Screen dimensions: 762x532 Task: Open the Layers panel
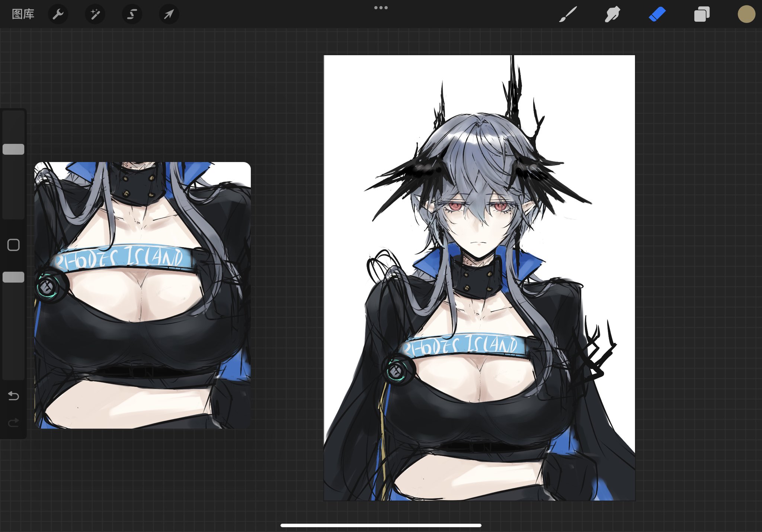point(702,14)
